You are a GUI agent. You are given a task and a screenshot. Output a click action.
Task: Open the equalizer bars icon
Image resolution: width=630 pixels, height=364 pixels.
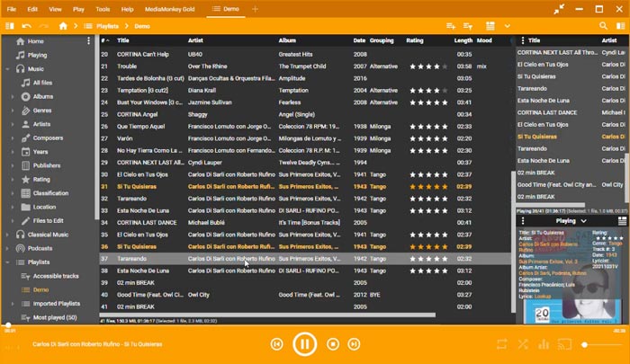(544, 344)
